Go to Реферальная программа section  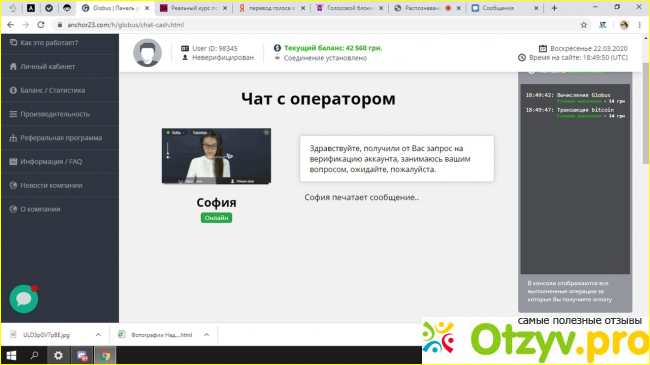(x=60, y=138)
